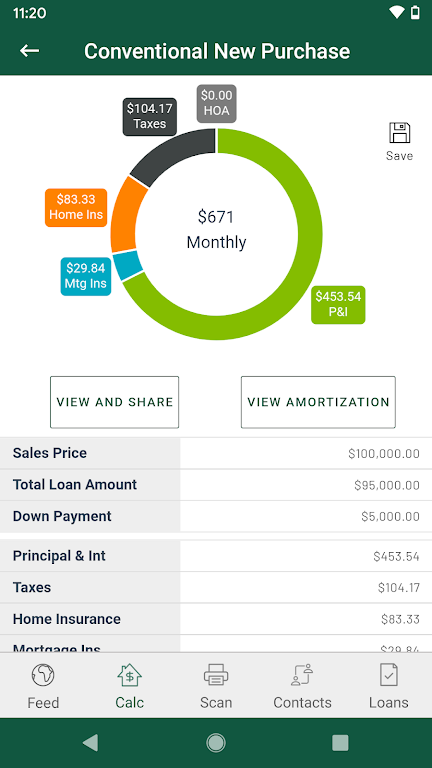Viewport: 432px width, 768px height.
Task: Open the Scan printer icon
Action: click(x=216, y=675)
